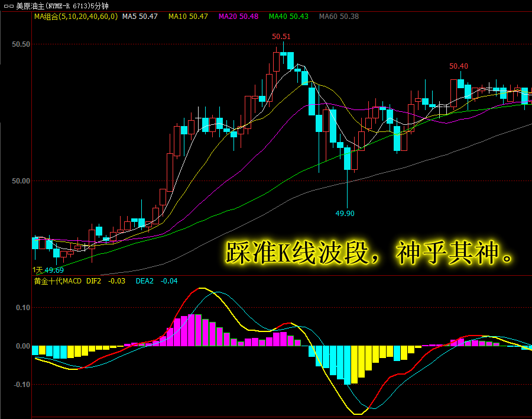Select the DEA2 -0.04 readout
Screen dimensions: 532x419
pyautogui.click(x=157, y=281)
